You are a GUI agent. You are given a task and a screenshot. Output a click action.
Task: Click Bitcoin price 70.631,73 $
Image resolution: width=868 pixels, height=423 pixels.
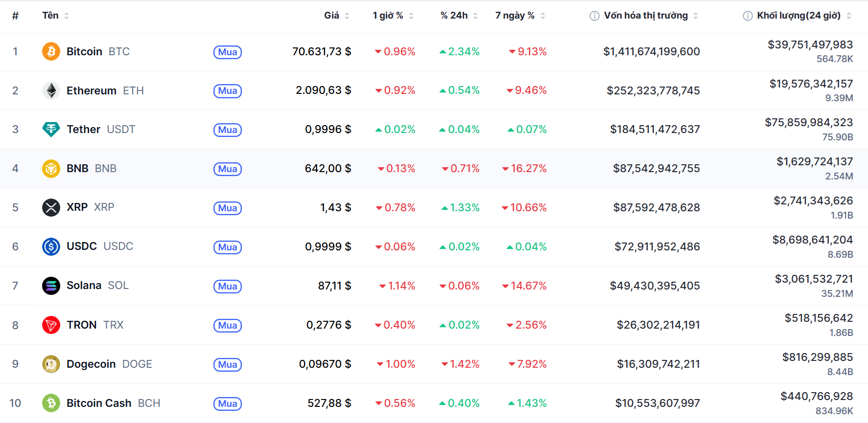[x=322, y=51]
